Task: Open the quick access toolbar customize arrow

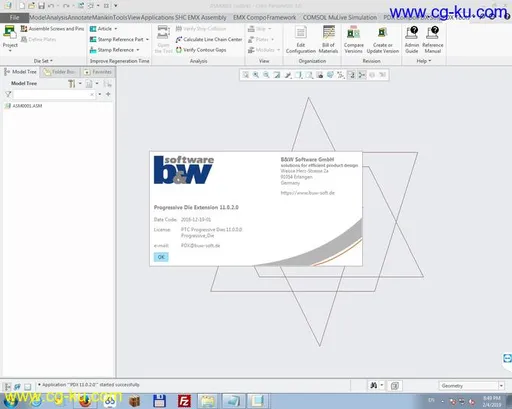Action: pyautogui.click(x=116, y=6)
